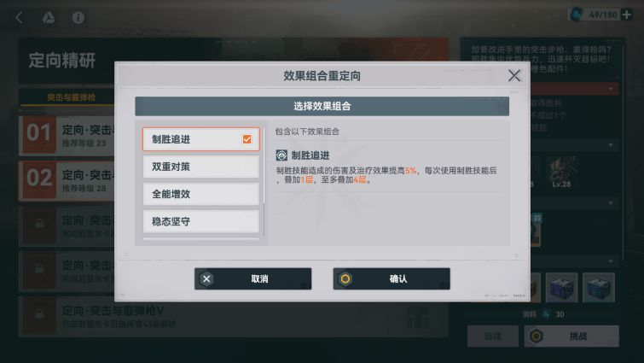The image size is (644, 363).
Task: Click the 制胜追进 effect icon
Action: coord(281,155)
